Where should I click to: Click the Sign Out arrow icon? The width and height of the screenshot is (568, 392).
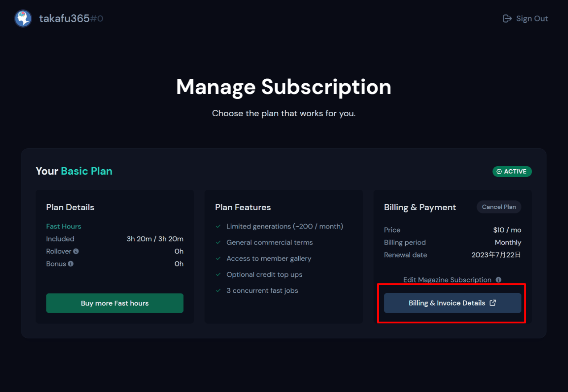(x=507, y=19)
